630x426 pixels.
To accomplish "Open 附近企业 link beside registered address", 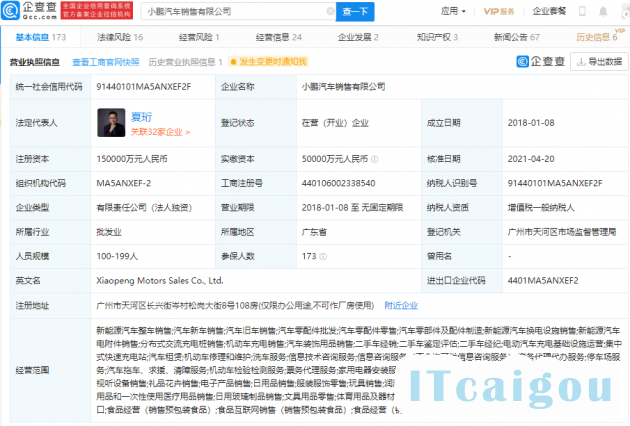I will [x=401, y=306].
